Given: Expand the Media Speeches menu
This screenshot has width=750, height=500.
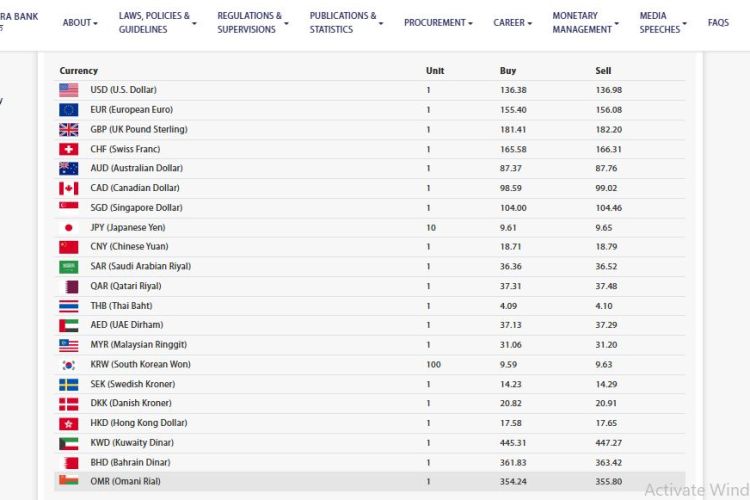Looking at the screenshot, I should [x=663, y=22].
